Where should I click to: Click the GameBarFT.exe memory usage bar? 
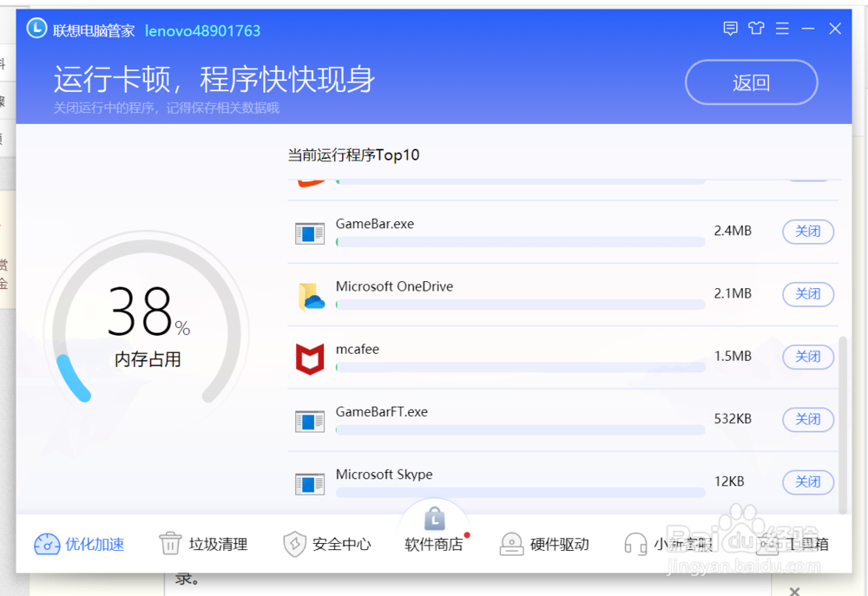[520, 430]
